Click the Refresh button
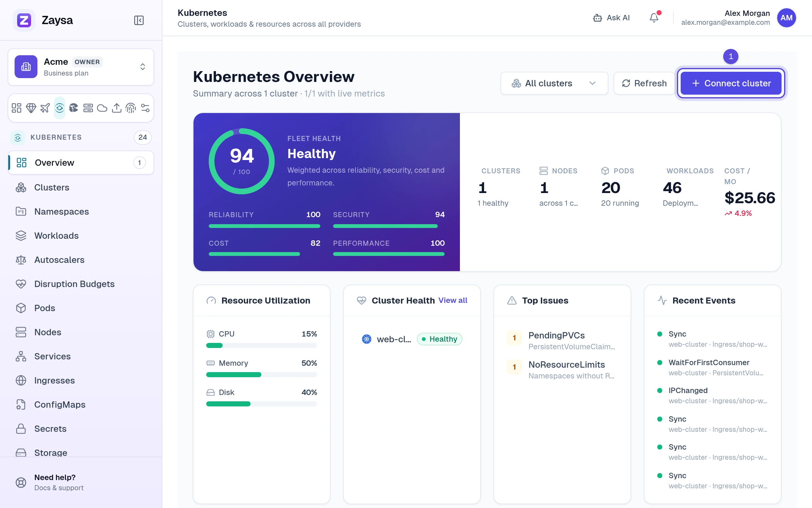812x508 pixels. tap(644, 83)
